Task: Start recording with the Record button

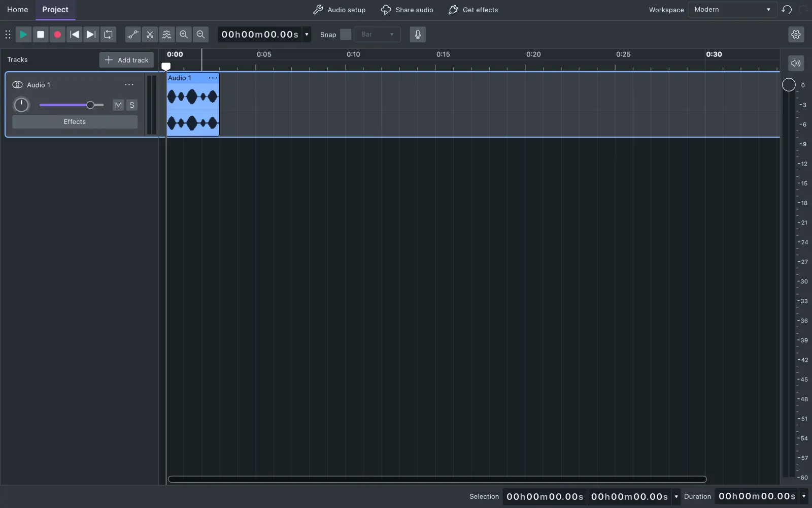Action: [57, 35]
